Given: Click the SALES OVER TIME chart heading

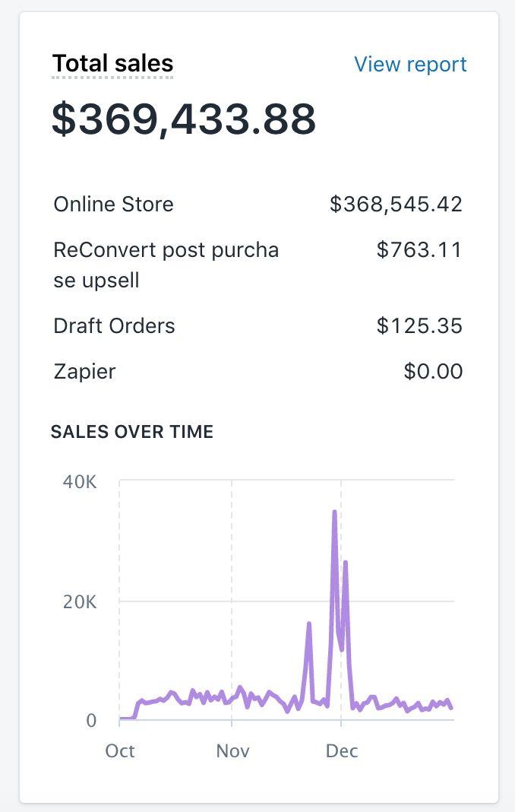Looking at the screenshot, I should pos(132,431).
